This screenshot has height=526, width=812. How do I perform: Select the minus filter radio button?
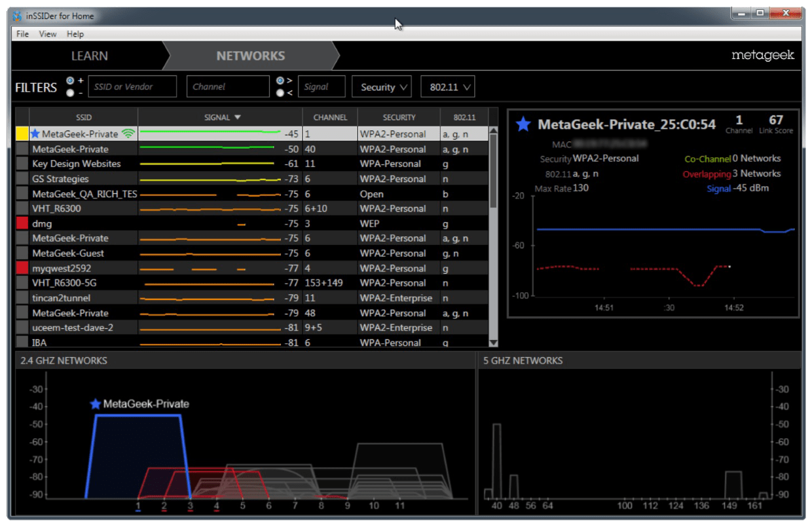(69, 92)
